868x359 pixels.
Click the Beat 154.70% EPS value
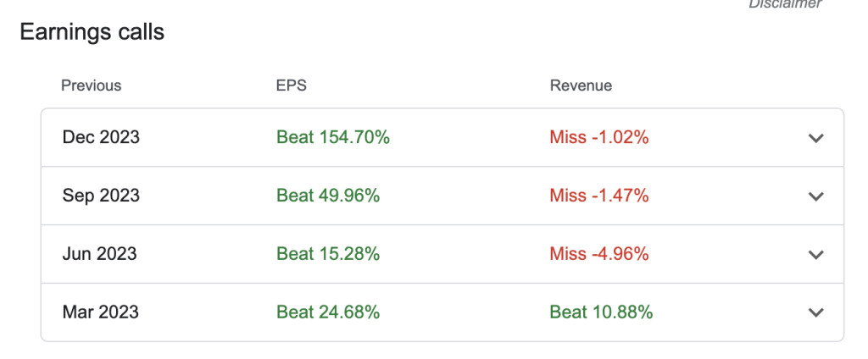coord(333,137)
